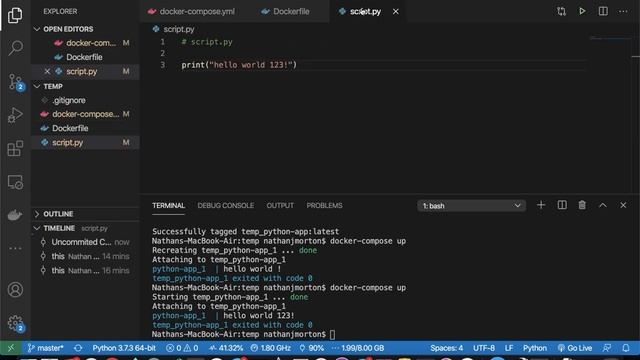Open the Accounts menu icon
Viewport: 640px width, 360px height.
pyautogui.click(x=15, y=290)
